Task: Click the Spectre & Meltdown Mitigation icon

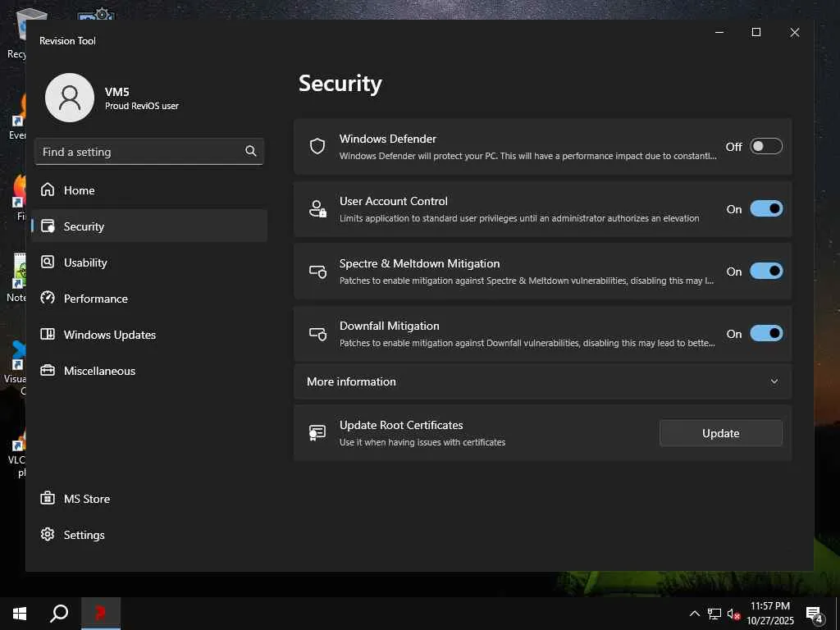Action: click(317, 271)
